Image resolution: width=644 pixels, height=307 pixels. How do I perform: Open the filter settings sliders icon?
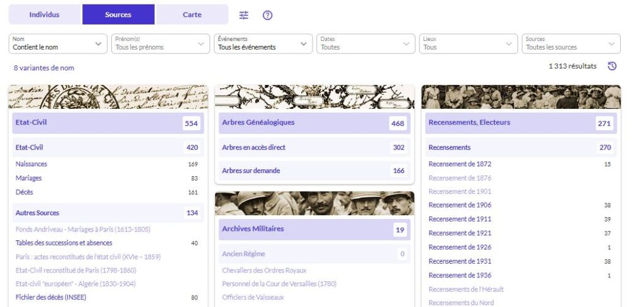point(244,15)
